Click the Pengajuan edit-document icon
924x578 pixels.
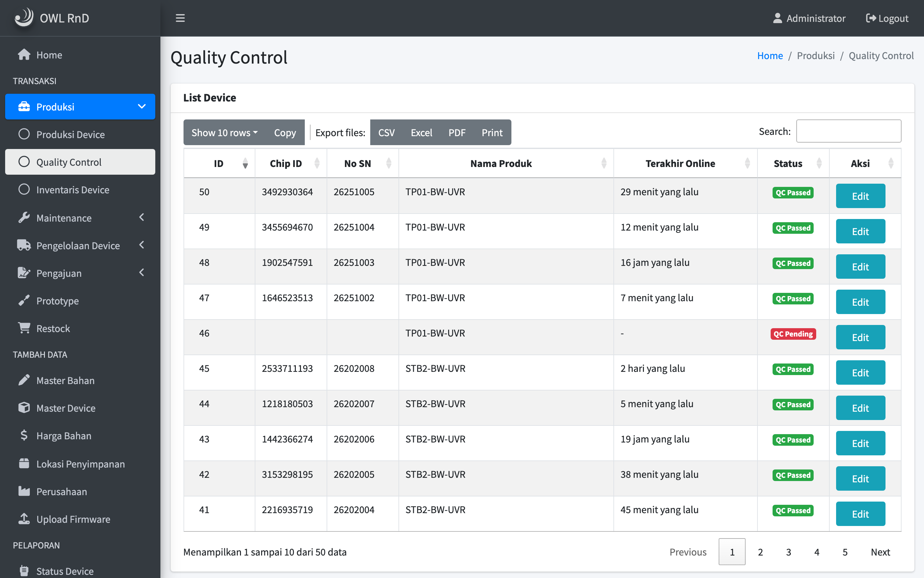tap(24, 273)
